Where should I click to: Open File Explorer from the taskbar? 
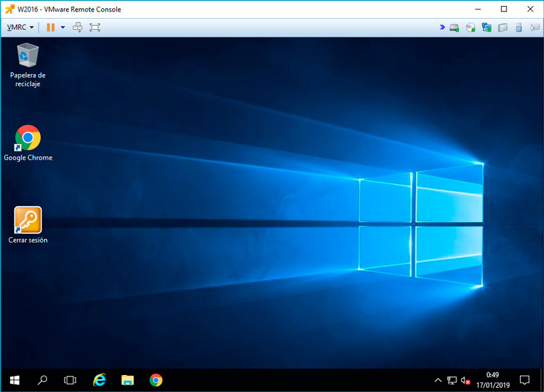[128, 380]
